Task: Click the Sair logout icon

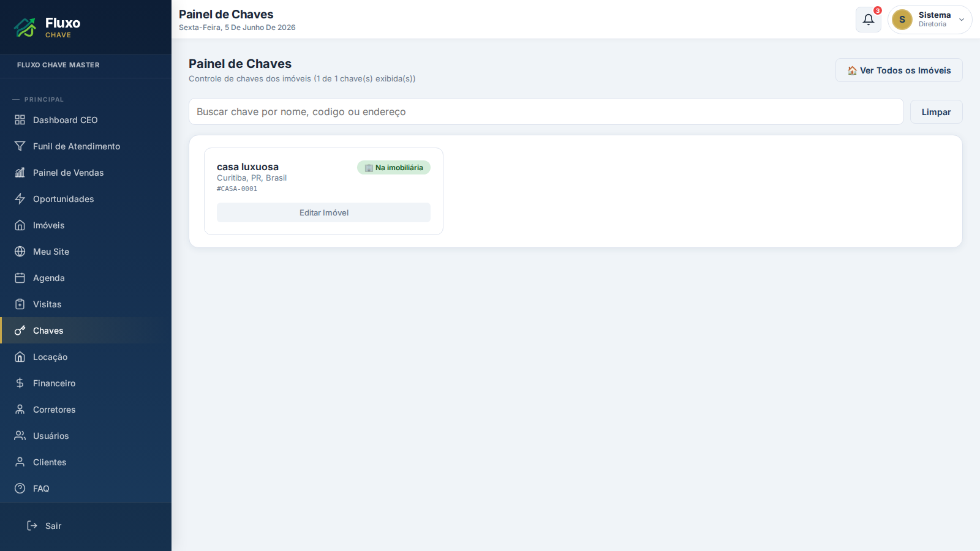Action: click(x=32, y=526)
